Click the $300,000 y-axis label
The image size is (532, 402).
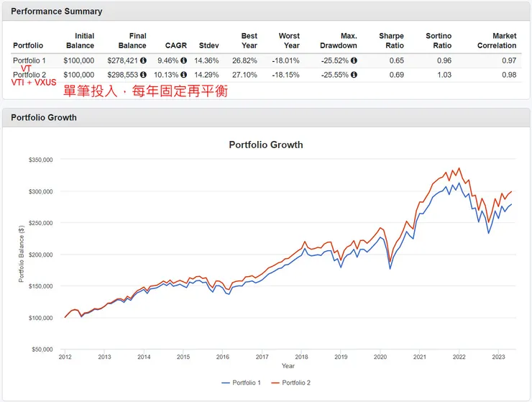pos(41,191)
